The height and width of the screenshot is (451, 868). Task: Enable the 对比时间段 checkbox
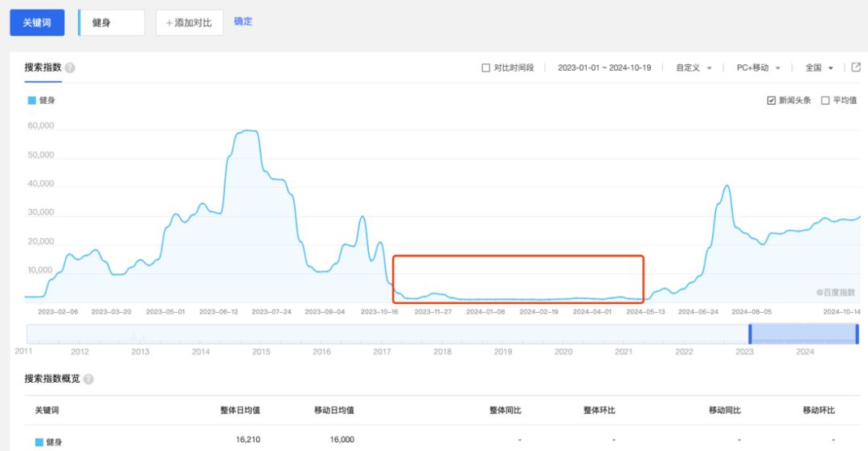[485, 68]
